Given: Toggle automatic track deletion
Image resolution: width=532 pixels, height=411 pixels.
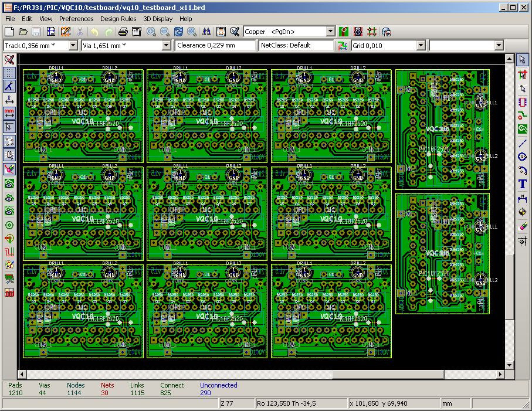Looking at the screenshot, I should pos(9,169).
